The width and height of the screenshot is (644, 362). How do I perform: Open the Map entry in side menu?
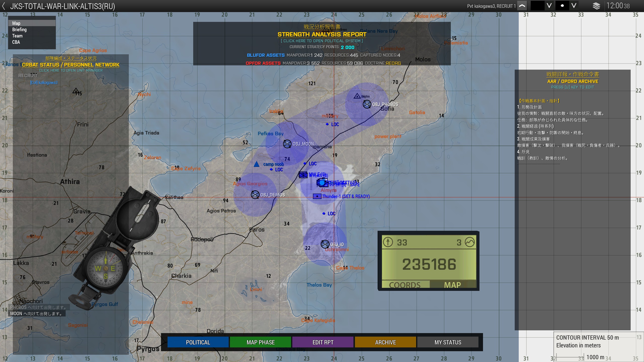click(x=32, y=23)
